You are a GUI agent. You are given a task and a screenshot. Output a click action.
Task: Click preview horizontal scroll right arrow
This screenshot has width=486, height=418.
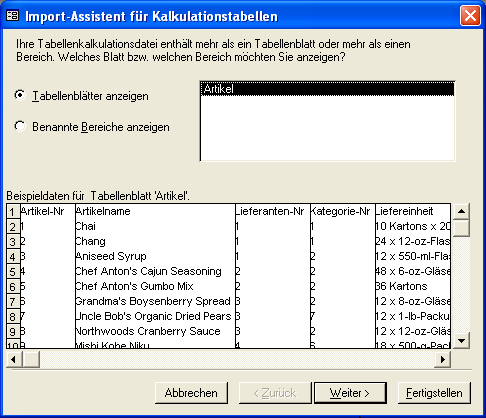(443, 359)
